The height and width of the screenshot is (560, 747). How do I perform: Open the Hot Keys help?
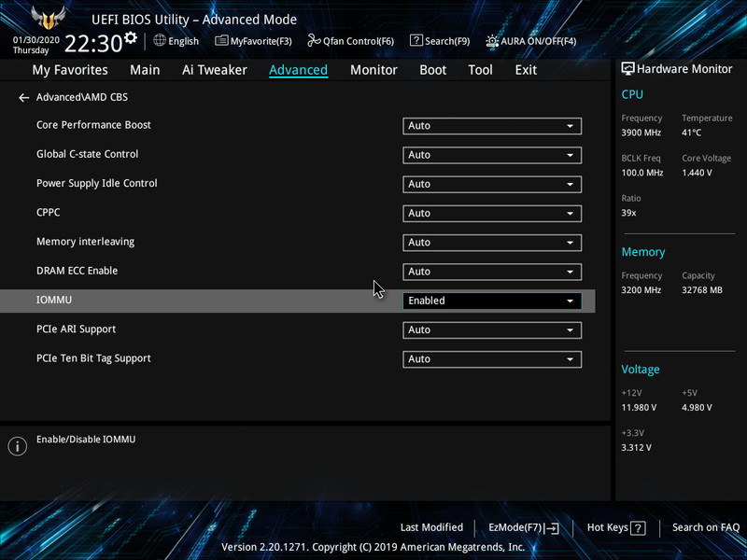click(x=616, y=527)
